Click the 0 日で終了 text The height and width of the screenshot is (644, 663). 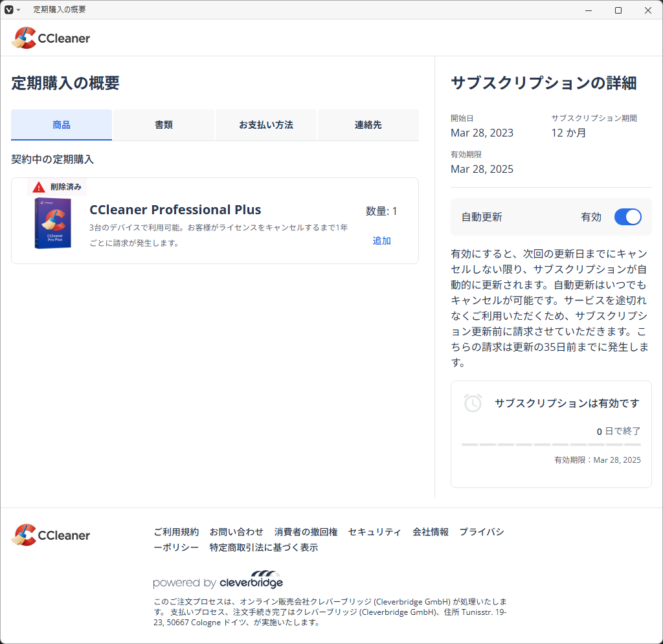coord(618,431)
